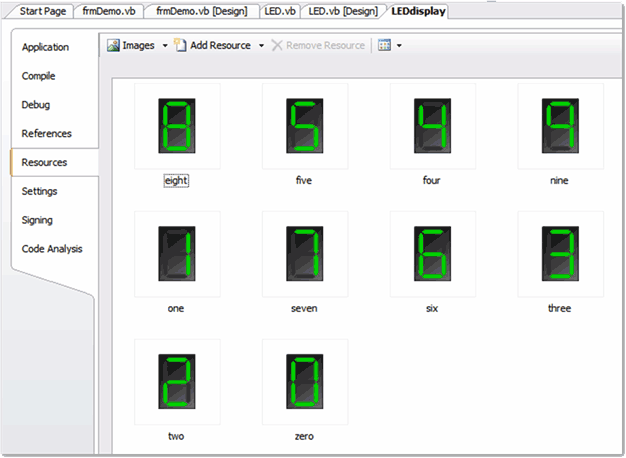This screenshot has height=458, width=626.
Task: Open the Application properties page
Action: pyautogui.click(x=46, y=47)
